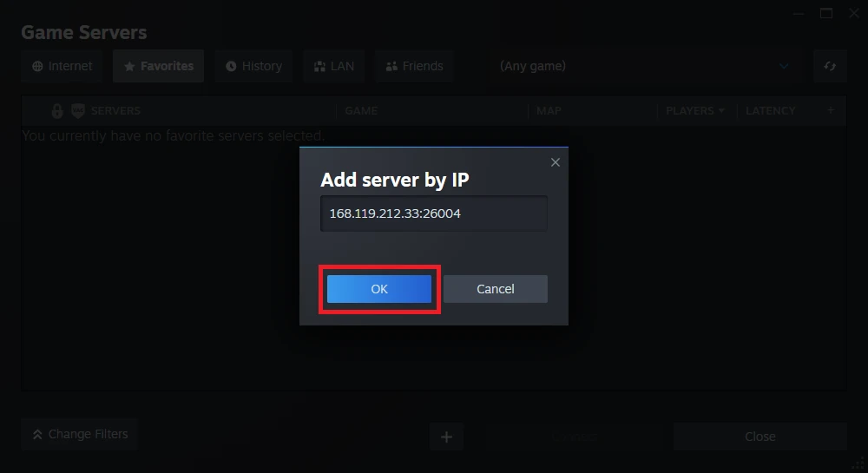
Task: Close the Add server dialog with the X
Action: [556, 162]
